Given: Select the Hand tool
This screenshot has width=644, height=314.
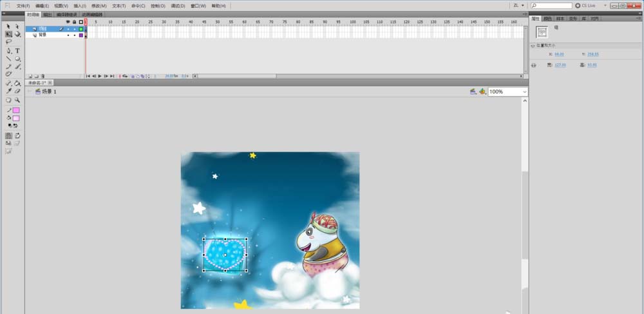Looking at the screenshot, I should [x=8, y=100].
